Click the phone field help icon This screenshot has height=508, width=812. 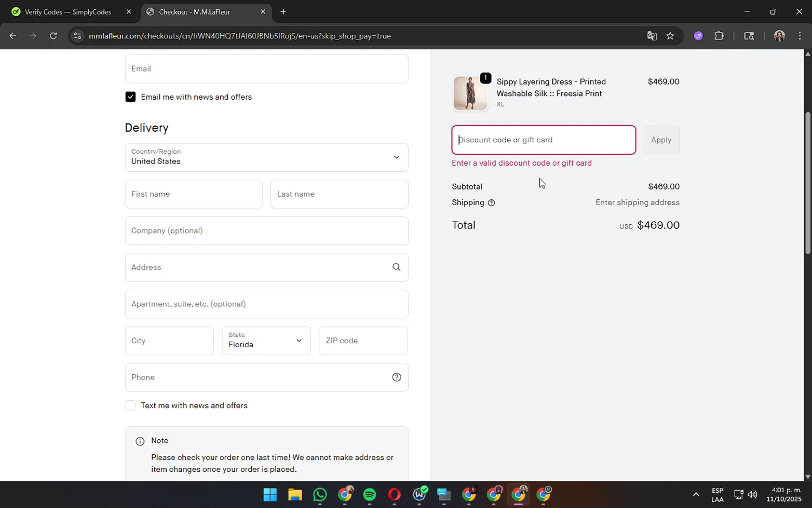397,377
